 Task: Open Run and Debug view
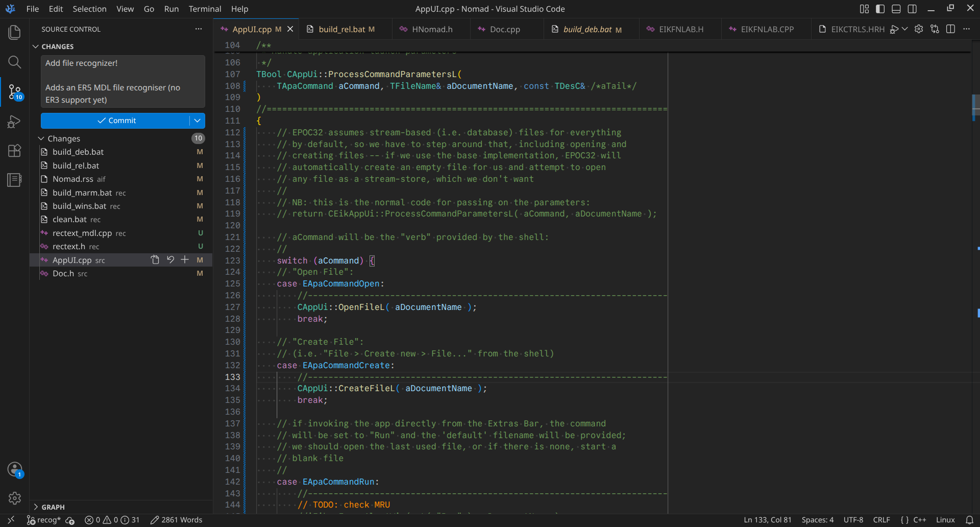tap(14, 122)
